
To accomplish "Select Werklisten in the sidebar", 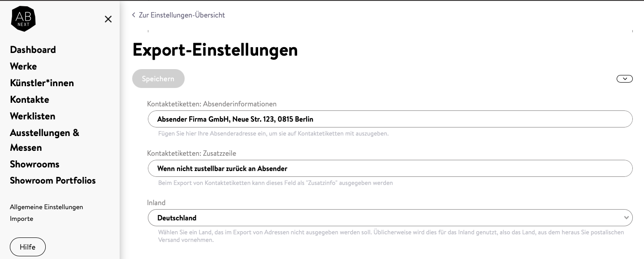I will tap(33, 116).
